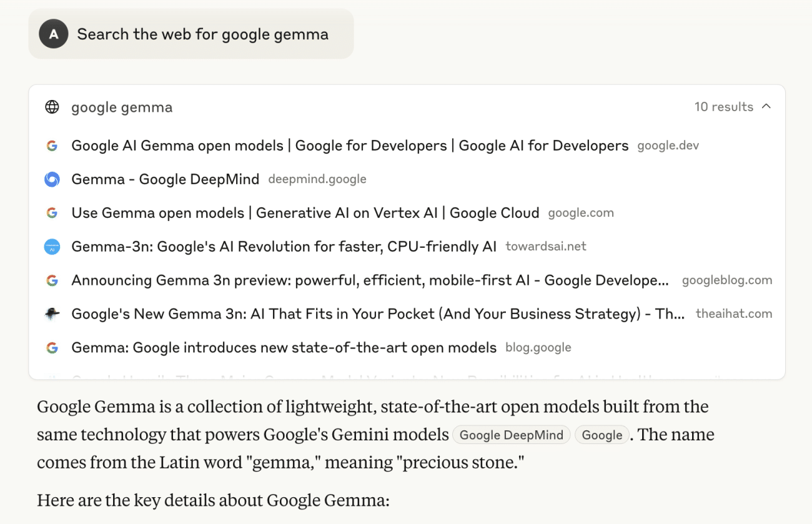
Task: Click the Google favicon beside blog.google result
Action: pos(52,348)
